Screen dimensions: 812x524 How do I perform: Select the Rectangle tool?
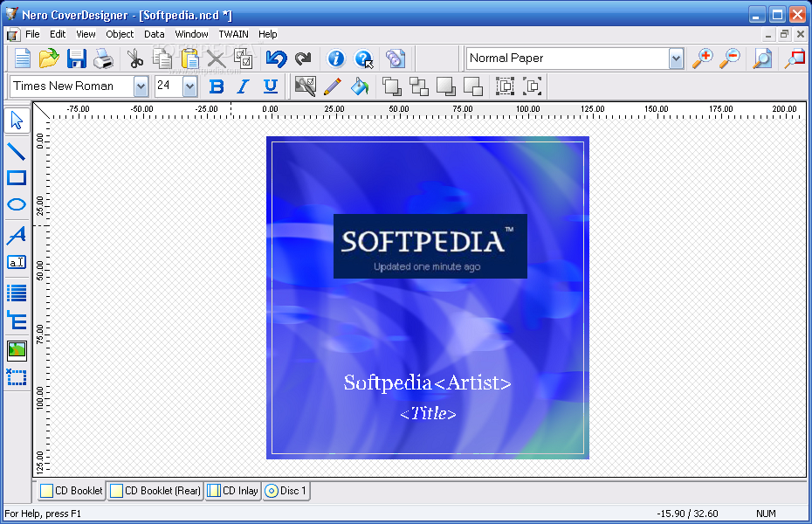[x=17, y=177]
